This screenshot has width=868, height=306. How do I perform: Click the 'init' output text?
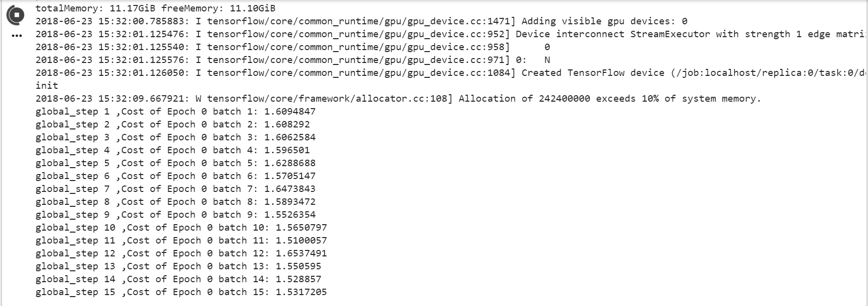[47, 86]
